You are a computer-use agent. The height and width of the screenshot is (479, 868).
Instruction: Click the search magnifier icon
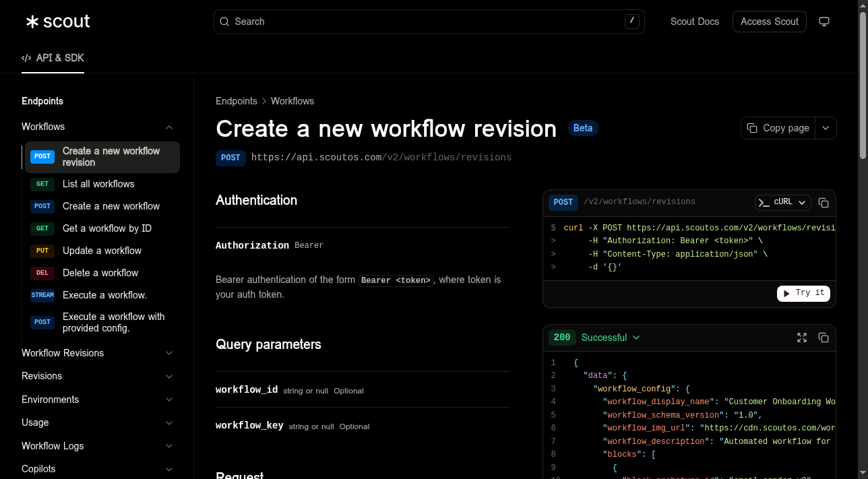click(224, 22)
